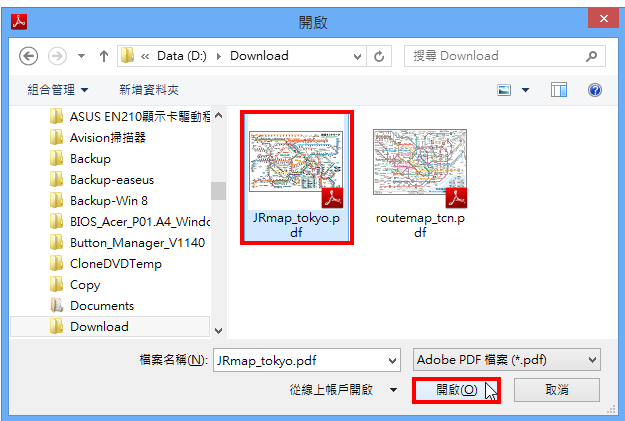This screenshot has height=421, width=625.
Task: Click the 取消 cancel button
Action: tap(557, 390)
